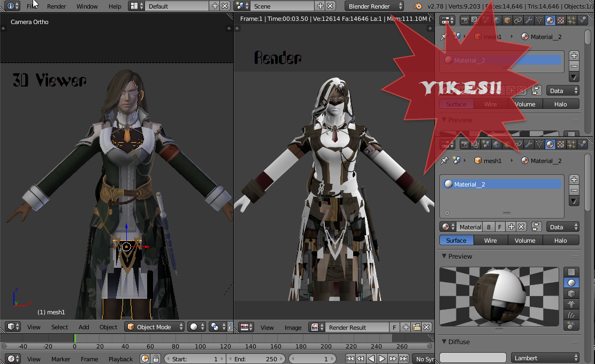Select monkey preview type
The image size is (595, 364).
571,304
